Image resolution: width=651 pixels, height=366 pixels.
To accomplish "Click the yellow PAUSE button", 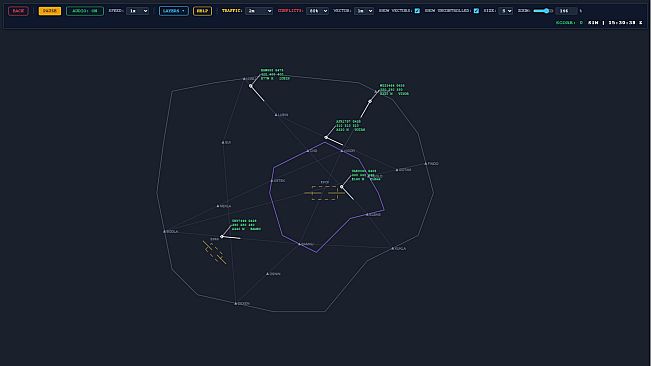I will pos(50,11).
